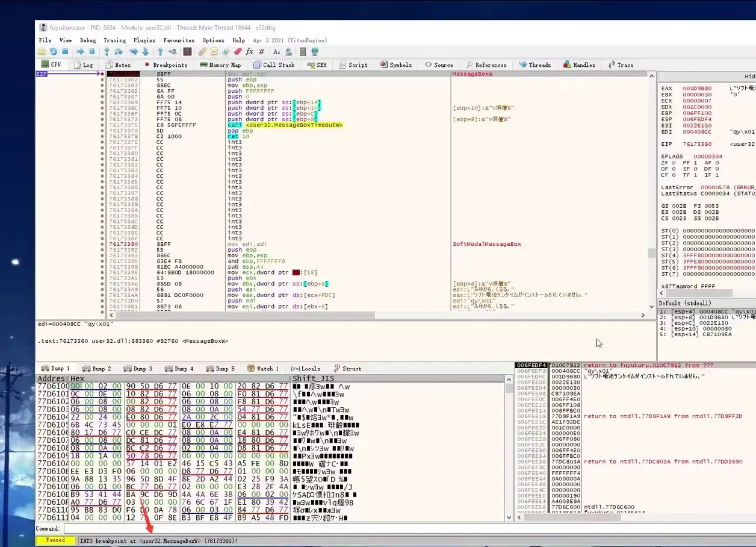Toggle breakpoint dot at address 76173390
This screenshot has height=547, width=756.
coord(102,244)
